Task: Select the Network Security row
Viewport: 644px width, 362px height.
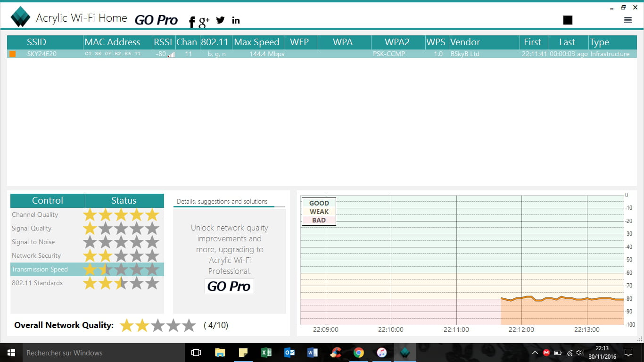Action: point(87,256)
